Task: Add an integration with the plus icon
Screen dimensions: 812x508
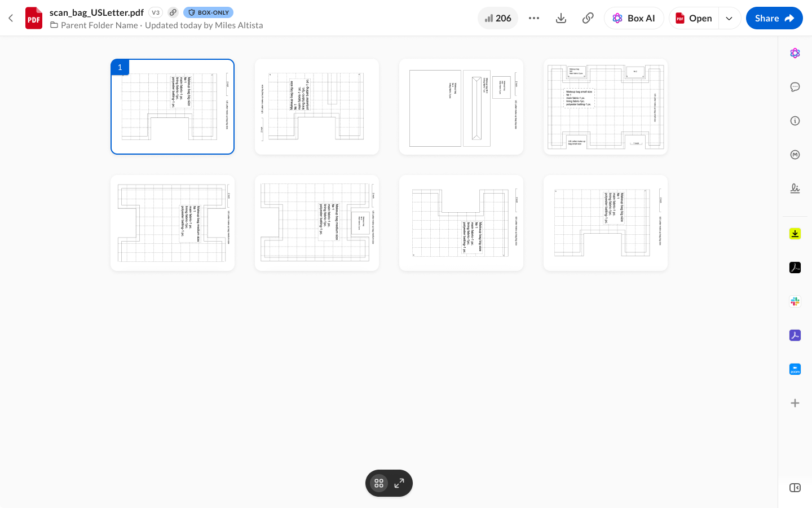Action: click(795, 403)
